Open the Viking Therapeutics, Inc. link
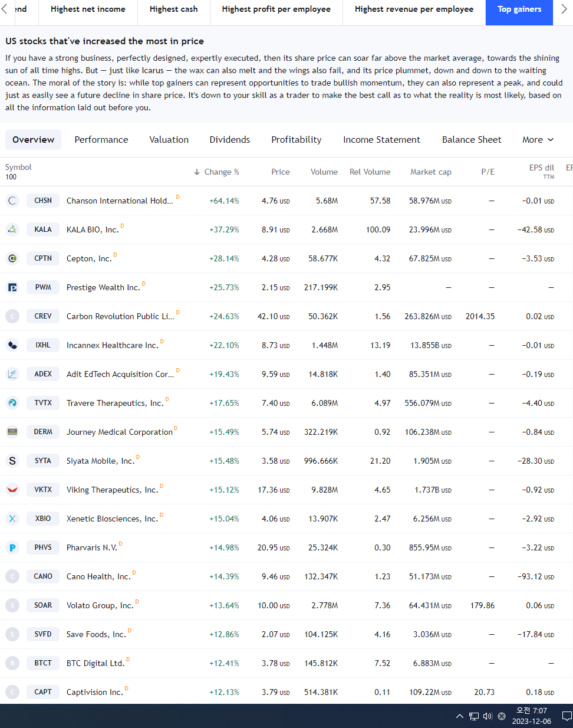This screenshot has height=728, width=573. [x=112, y=490]
